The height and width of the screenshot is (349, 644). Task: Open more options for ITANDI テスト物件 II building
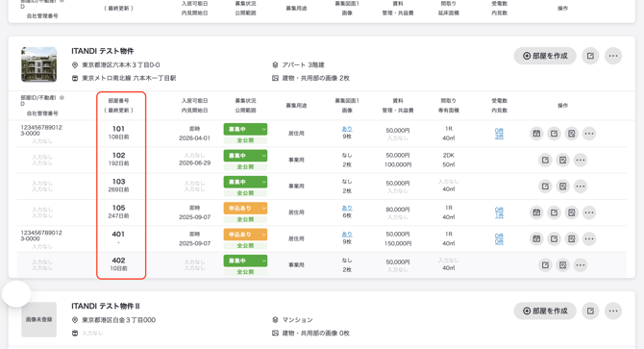click(613, 311)
